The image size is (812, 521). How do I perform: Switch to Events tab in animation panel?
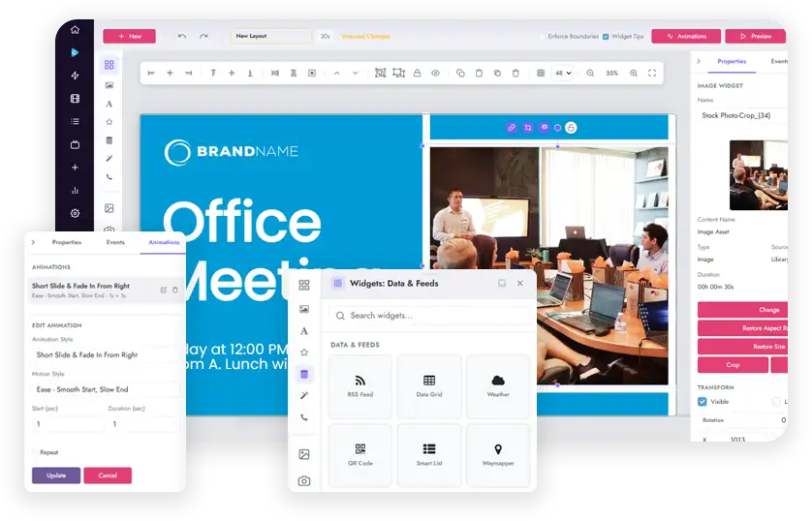[115, 242]
